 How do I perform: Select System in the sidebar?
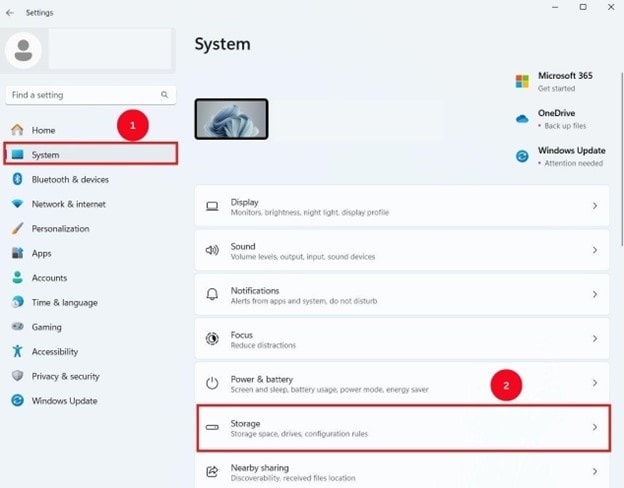pos(91,154)
